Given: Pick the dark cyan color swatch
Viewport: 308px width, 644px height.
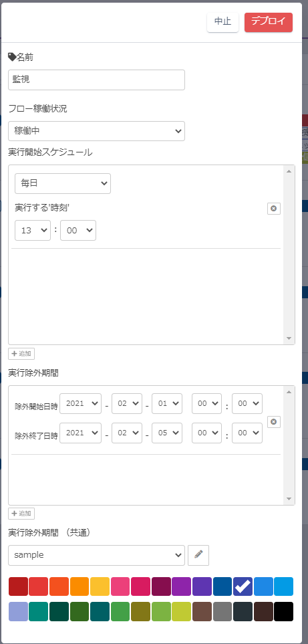Looking at the screenshot, I should coord(100,611).
